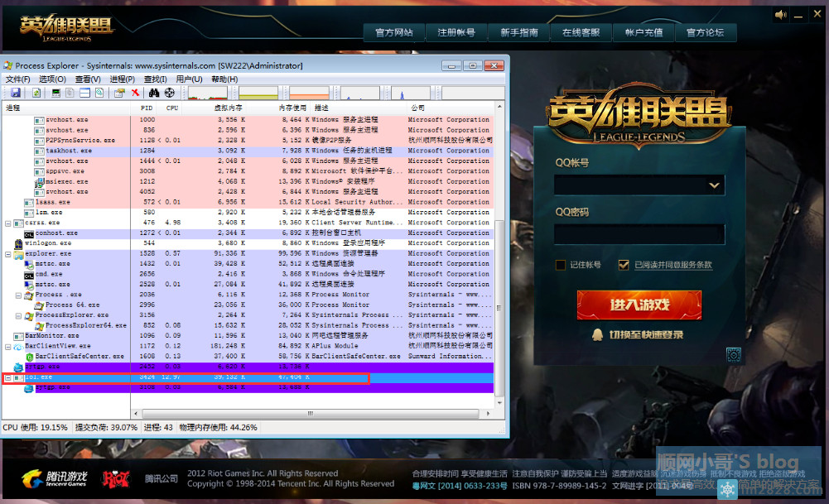Uncheck the 已阅读并同意服务条款 agreement checkbox
Image resolution: width=829 pixels, height=504 pixels.
pyautogui.click(x=624, y=265)
